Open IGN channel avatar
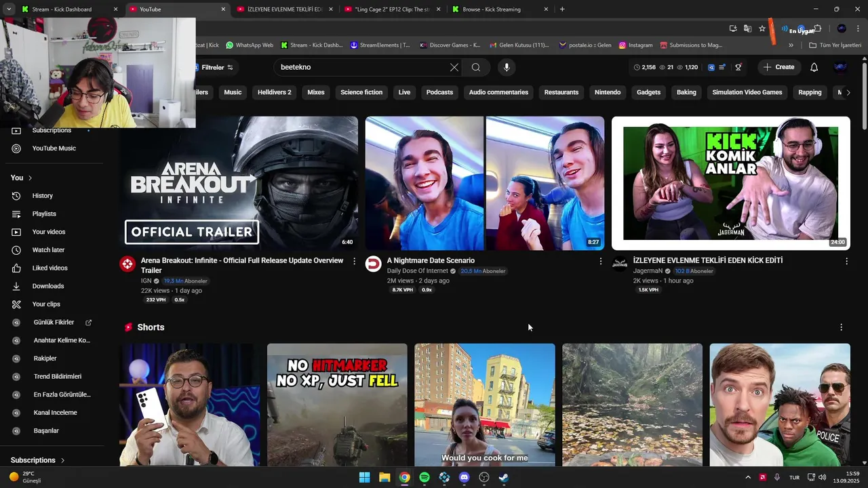The width and height of the screenshot is (868, 488). (127, 264)
